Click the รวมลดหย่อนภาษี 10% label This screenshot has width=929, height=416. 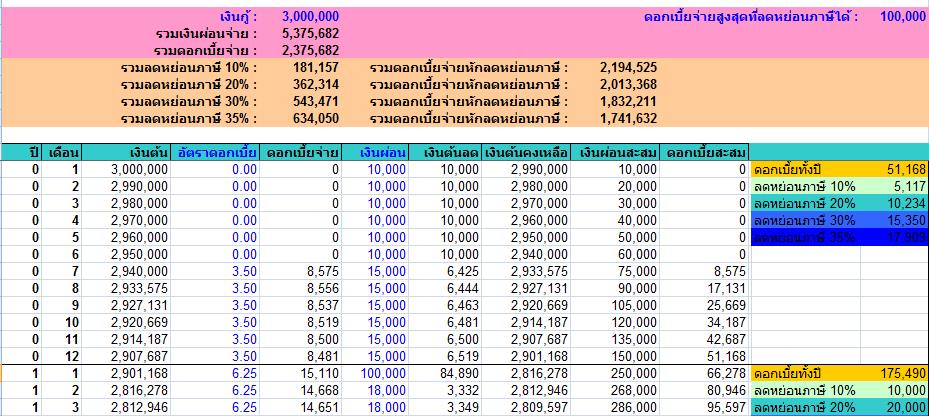tap(189, 68)
